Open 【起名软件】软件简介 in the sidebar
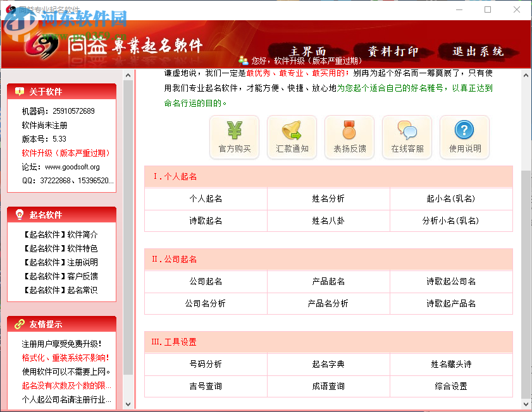 point(60,234)
